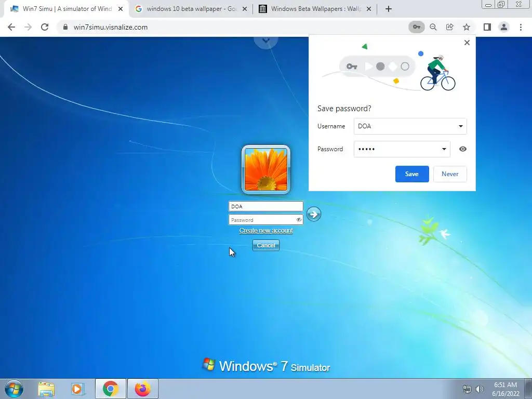This screenshot has height=399, width=532.
Task: Open Windows Explorer from the taskbar
Action: (x=46, y=389)
